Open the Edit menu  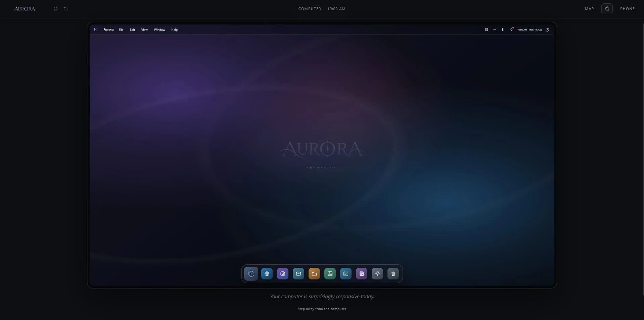click(132, 30)
